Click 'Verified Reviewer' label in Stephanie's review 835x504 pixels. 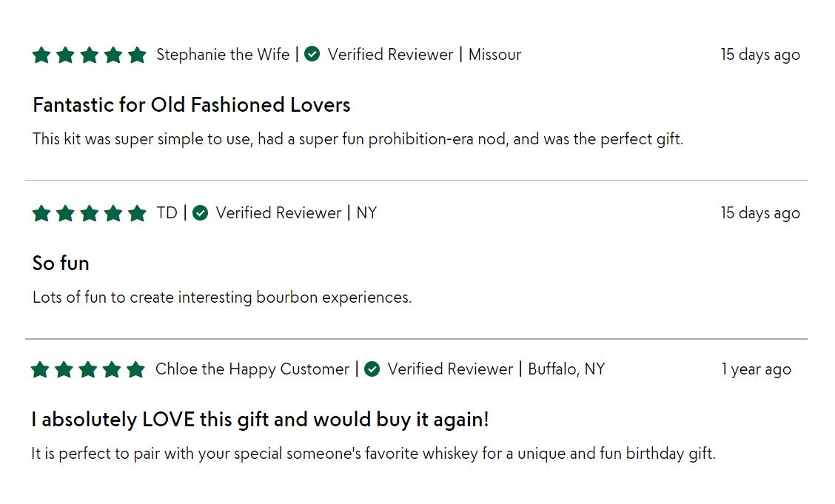click(x=390, y=54)
